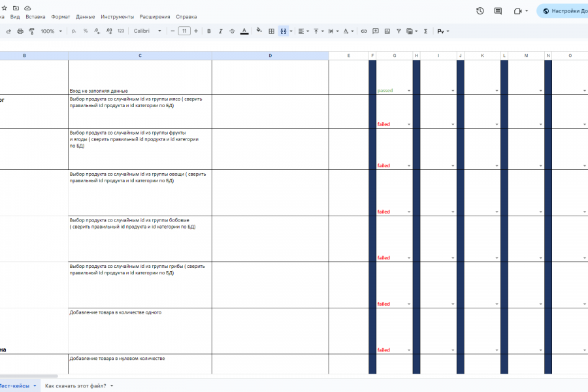
Task: Switch to Как скачать этот файл? sheet
Action: pyautogui.click(x=75, y=385)
